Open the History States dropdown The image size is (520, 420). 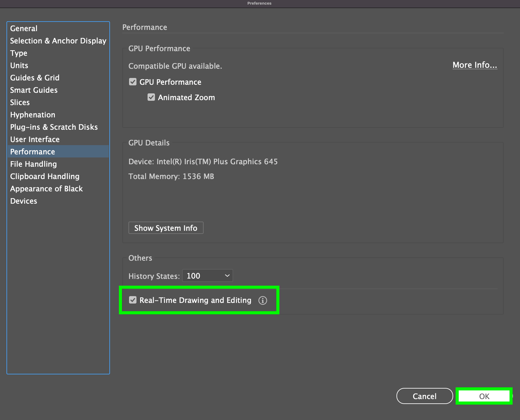[208, 276]
